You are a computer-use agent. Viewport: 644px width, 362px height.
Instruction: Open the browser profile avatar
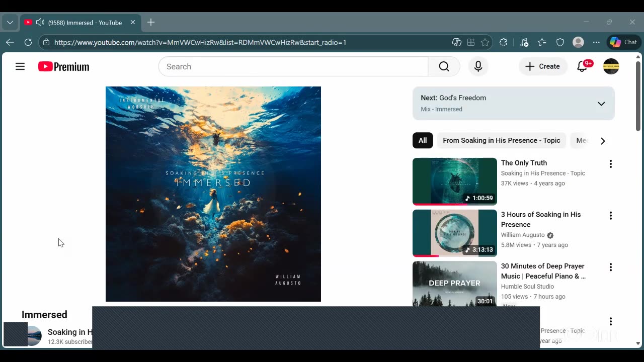(578, 42)
